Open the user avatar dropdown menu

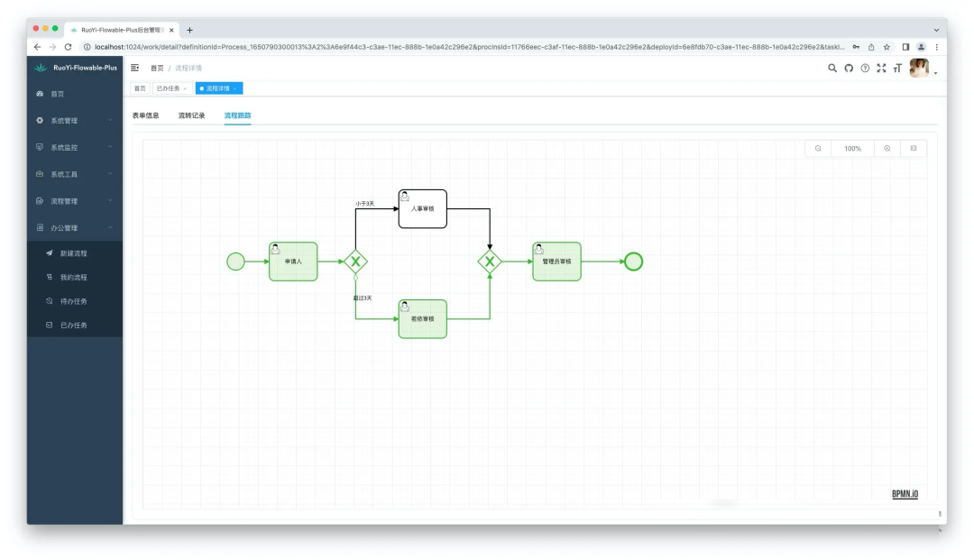click(x=922, y=69)
